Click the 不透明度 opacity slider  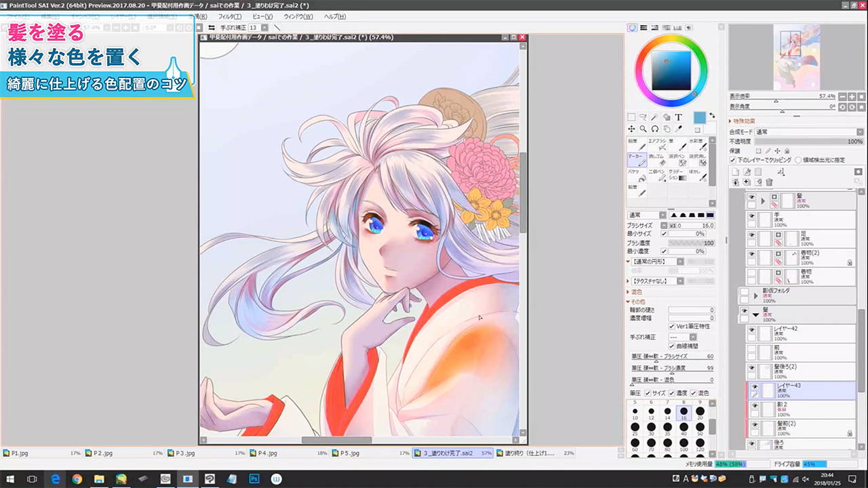coord(808,142)
